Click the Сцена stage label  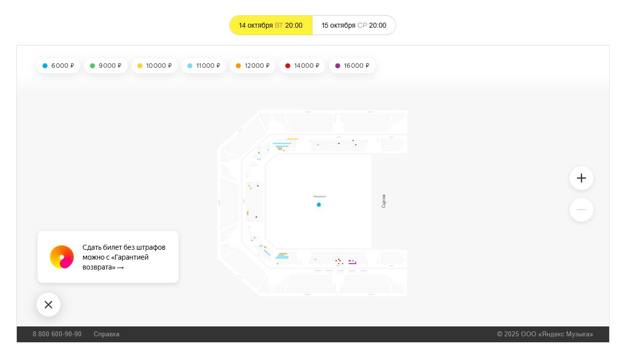coord(384,201)
